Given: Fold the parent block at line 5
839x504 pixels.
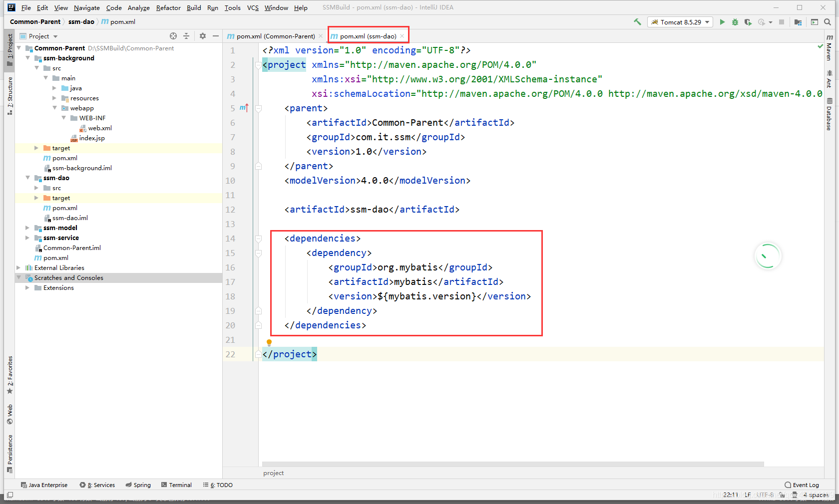Looking at the screenshot, I should [258, 108].
